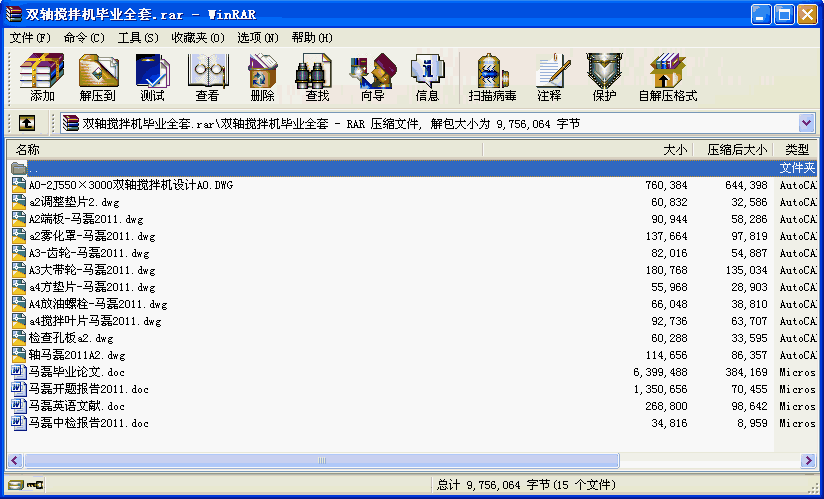Go up one level with the arrow button

tap(27, 123)
